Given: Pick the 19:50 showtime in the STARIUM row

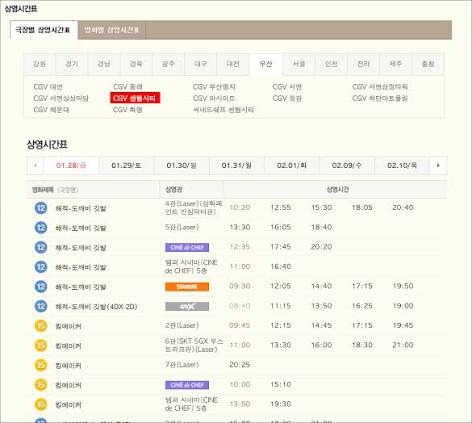Looking at the screenshot, I should tap(403, 286).
